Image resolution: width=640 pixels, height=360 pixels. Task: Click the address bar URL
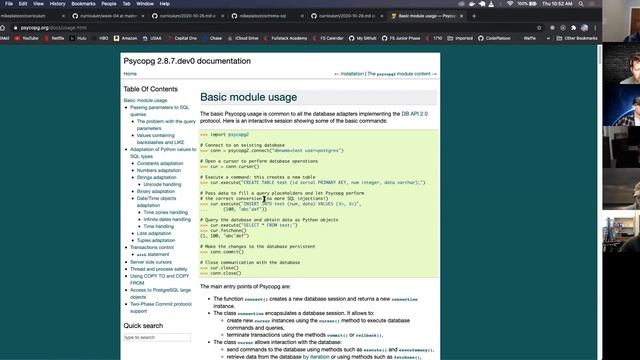click(53, 28)
